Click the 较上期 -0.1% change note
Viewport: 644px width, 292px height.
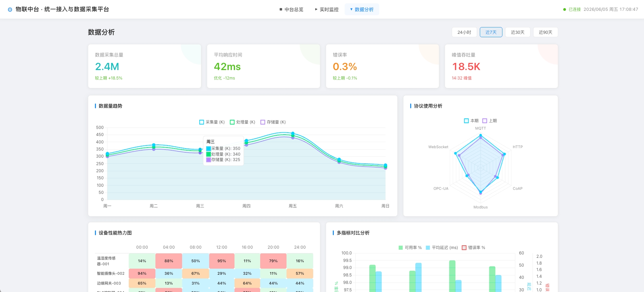tap(345, 78)
